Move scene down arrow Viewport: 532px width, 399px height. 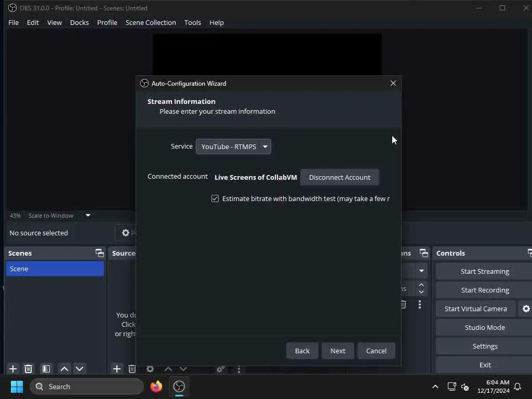point(79,369)
